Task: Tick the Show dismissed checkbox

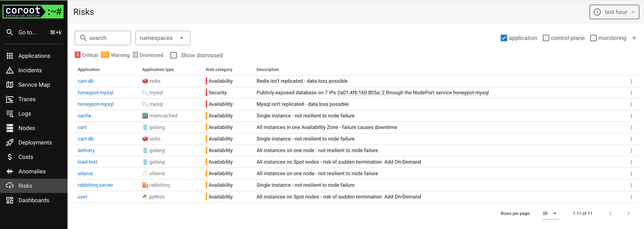Action: coord(173,55)
